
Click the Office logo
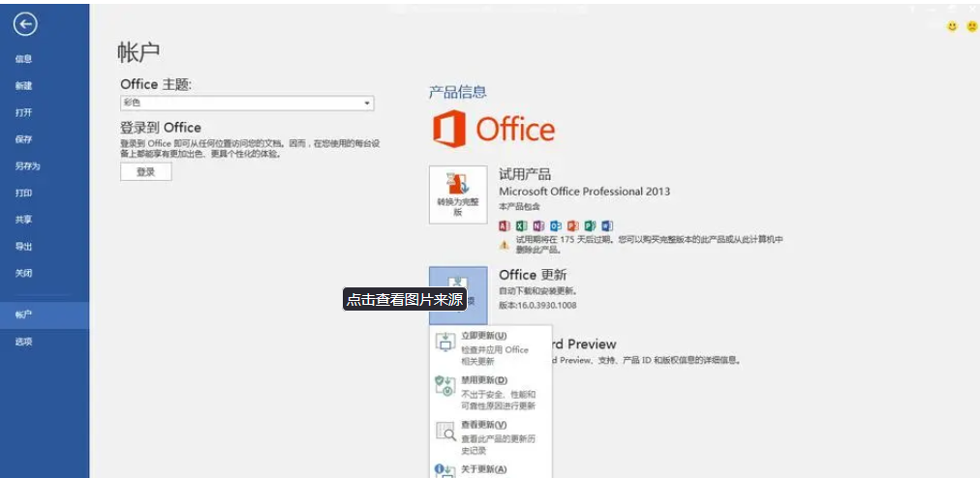[494, 129]
